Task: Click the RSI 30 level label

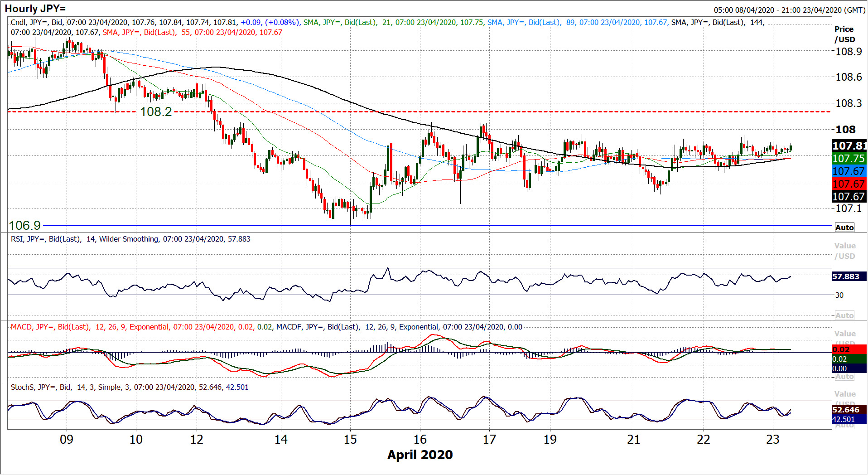Action: pyautogui.click(x=839, y=295)
